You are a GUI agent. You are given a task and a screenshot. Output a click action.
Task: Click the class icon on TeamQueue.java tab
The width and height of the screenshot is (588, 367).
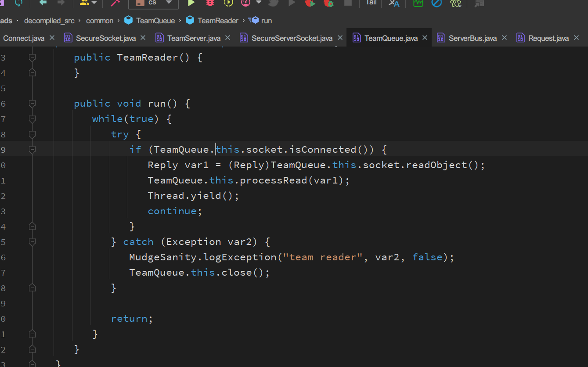(357, 38)
